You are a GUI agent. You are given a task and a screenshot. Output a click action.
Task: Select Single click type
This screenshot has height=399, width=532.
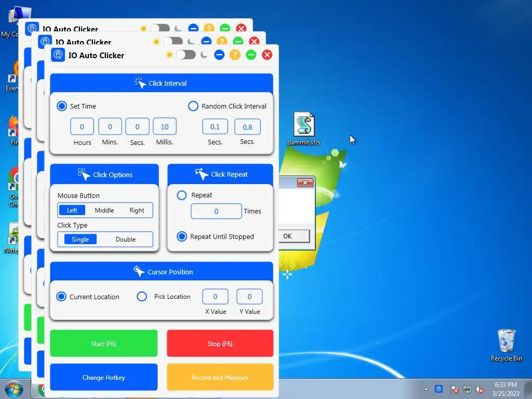pyautogui.click(x=81, y=239)
